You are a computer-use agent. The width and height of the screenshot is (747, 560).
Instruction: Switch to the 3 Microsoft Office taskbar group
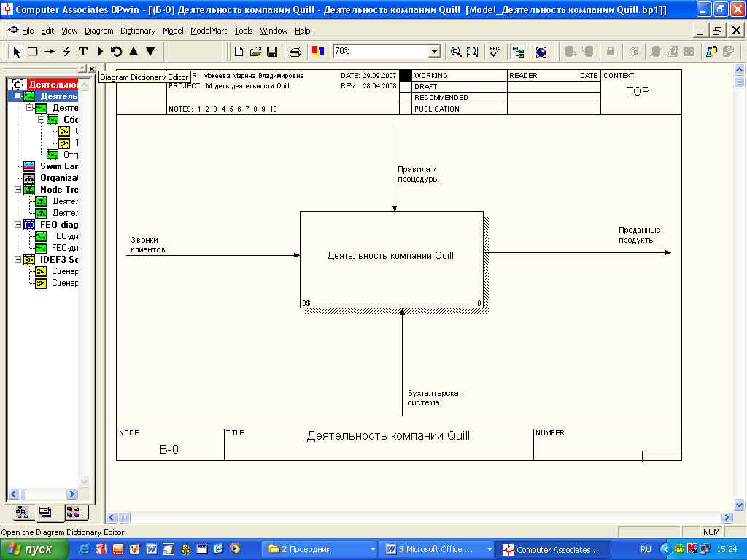438,550
